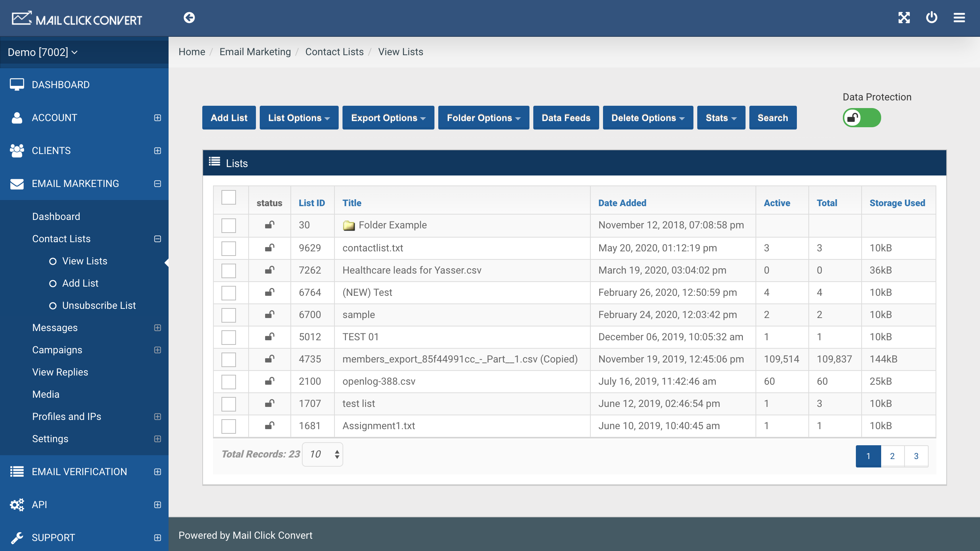
Task: Check the select-all checkbox in table header
Action: [229, 198]
